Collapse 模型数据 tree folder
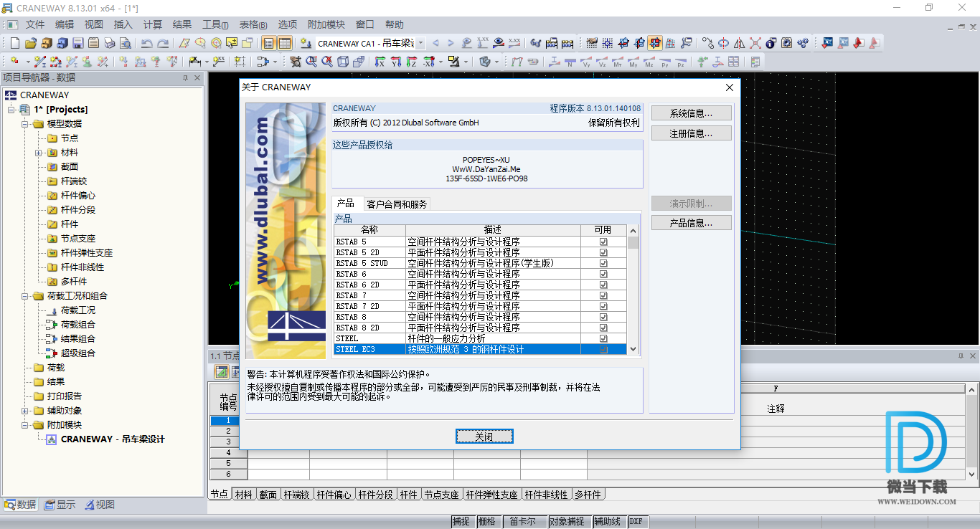Image resolution: width=980 pixels, height=529 pixels. point(24,124)
